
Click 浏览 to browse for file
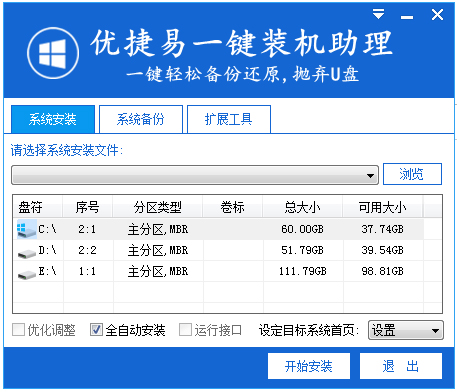412,174
